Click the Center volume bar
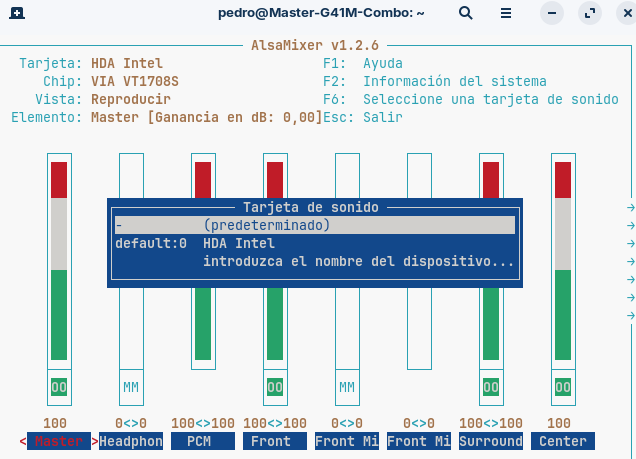The image size is (636, 459). pyautogui.click(x=563, y=261)
